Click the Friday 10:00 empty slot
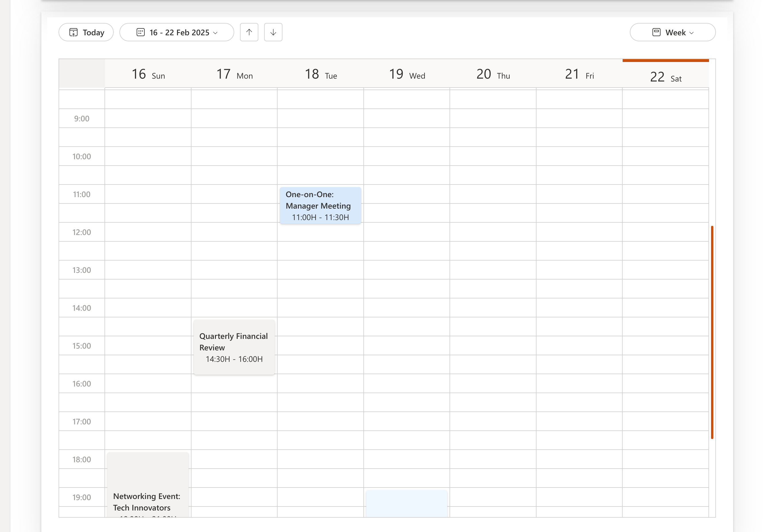The height and width of the screenshot is (532, 763). (579, 156)
